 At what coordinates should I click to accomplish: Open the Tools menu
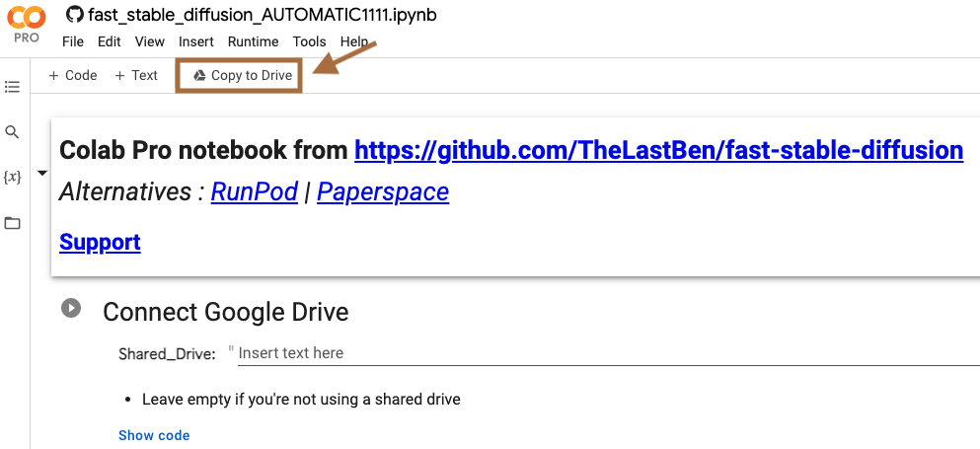coord(309,41)
